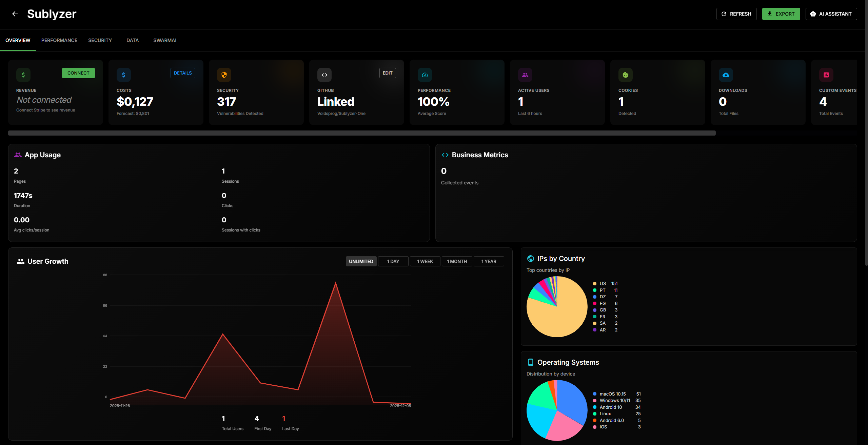Switch to the SWARMAI tab
The width and height of the screenshot is (868, 445).
coord(165,40)
